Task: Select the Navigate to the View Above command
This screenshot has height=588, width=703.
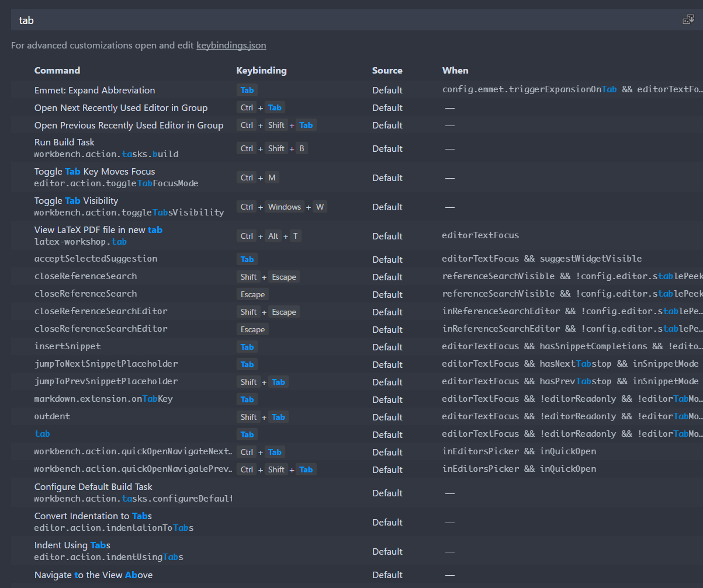Action: (94, 575)
